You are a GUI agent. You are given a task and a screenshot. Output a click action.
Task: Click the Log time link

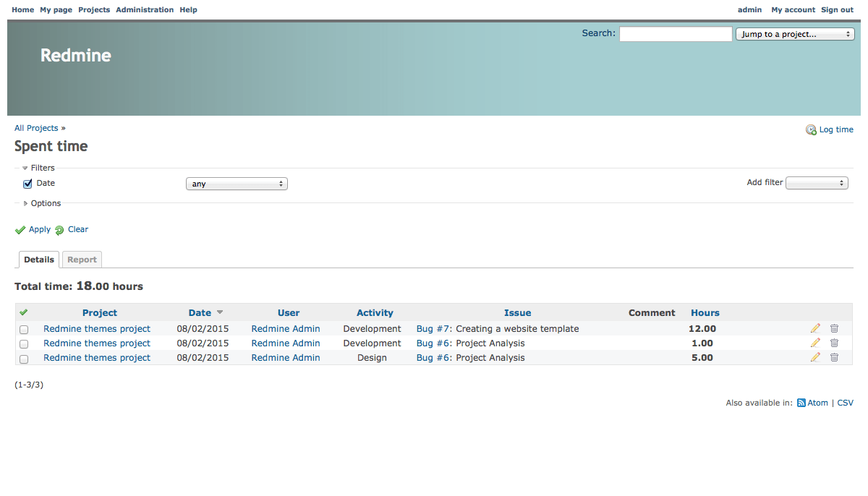coord(836,130)
